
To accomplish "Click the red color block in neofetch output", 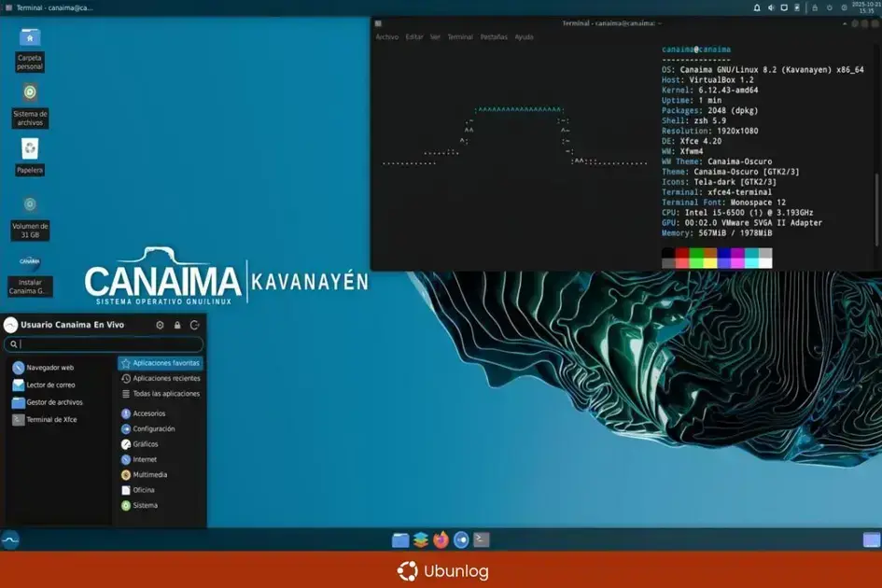I will click(x=681, y=253).
